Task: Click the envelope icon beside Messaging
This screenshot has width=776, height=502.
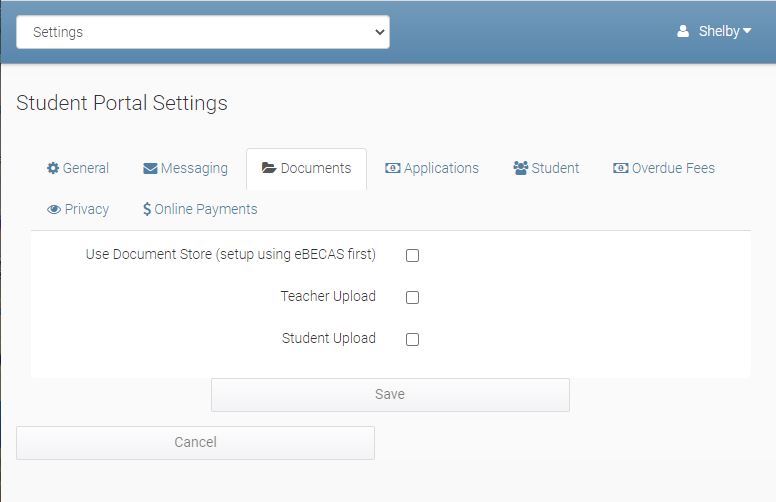Action: coord(150,168)
